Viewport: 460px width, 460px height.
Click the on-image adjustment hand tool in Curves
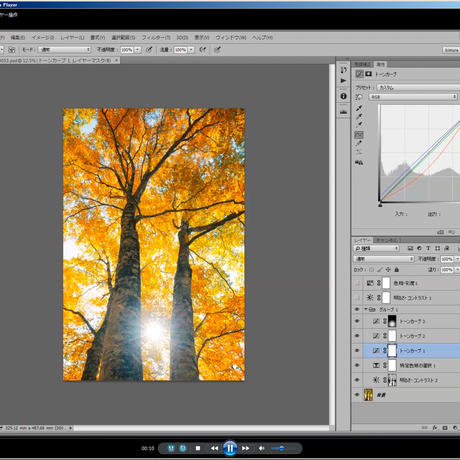pyautogui.click(x=359, y=97)
